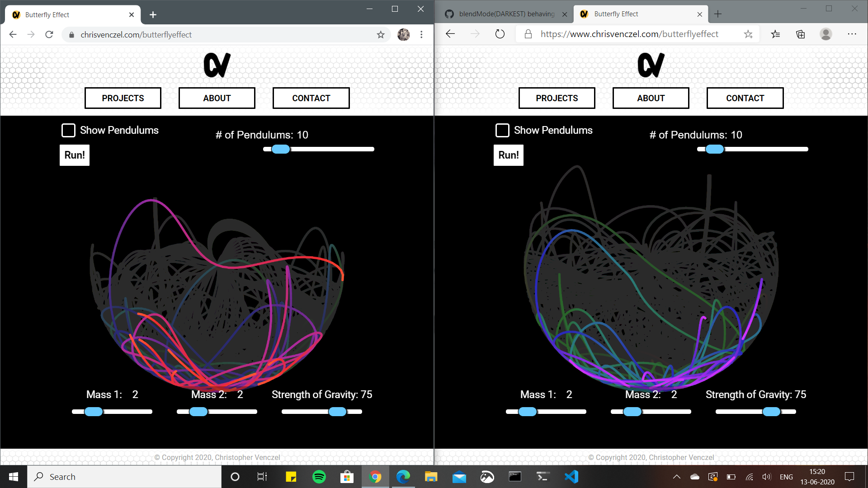Open Visual Studio Code from the taskbar
The width and height of the screenshot is (868, 488).
click(572, 476)
